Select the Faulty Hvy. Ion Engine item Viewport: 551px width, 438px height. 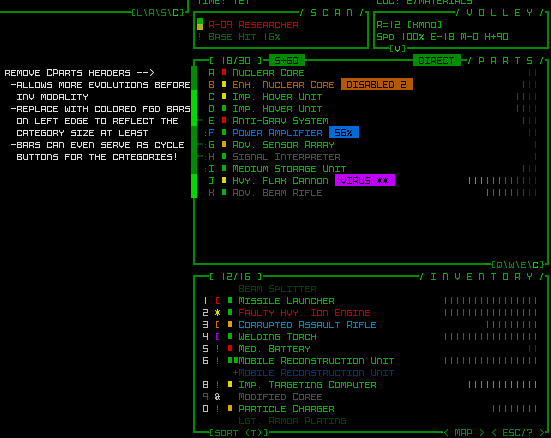coord(304,313)
